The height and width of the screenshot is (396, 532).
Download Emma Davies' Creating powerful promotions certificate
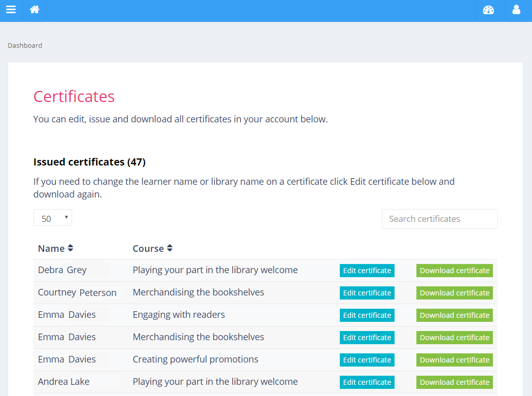pyautogui.click(x=454, y=360)
